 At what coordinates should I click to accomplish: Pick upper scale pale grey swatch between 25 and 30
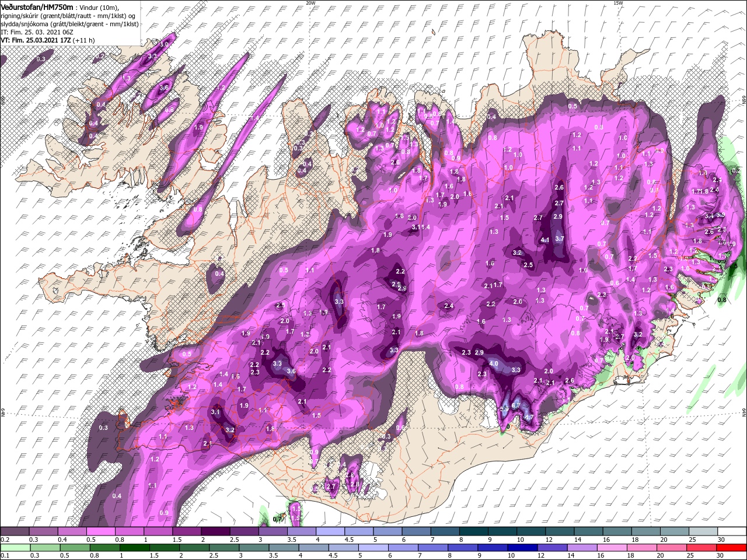(x=703, y=531)
